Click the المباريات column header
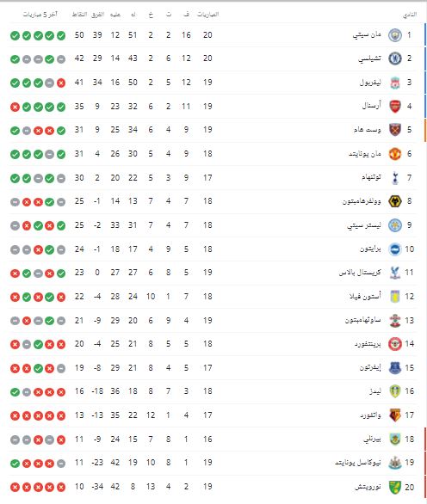This screenshot has height=504, width=427. 207,15
